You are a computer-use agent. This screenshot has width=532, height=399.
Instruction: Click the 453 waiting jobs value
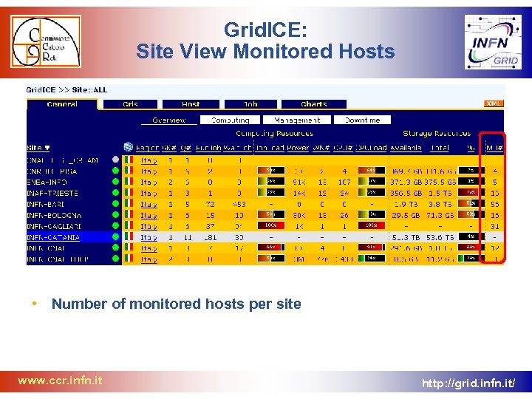click(239, 204)
